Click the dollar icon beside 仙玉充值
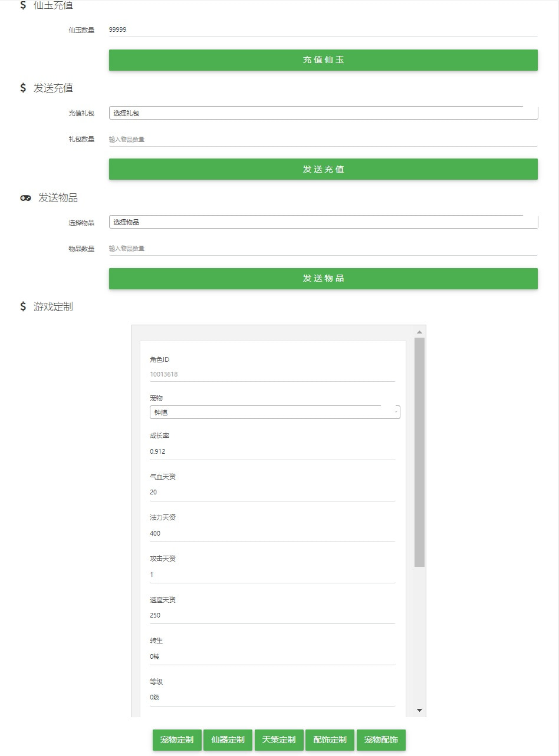 pyautogui.click(x=23, y=5)
